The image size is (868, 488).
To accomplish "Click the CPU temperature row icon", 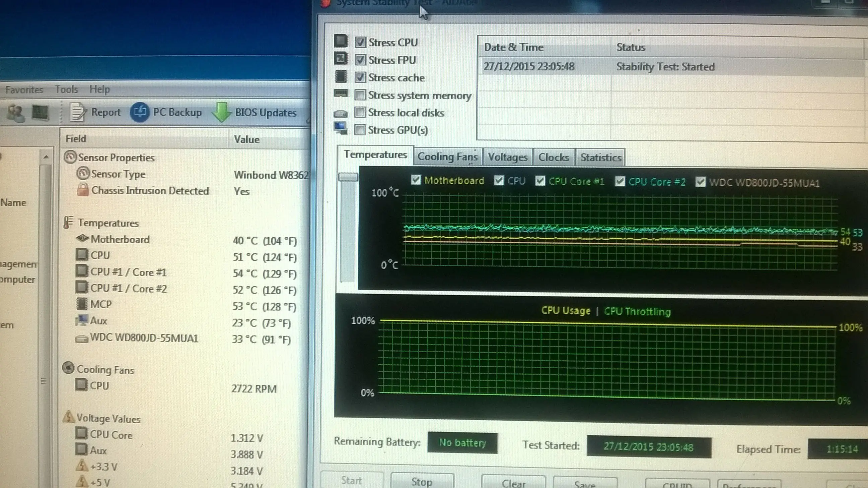I will click(82, 254).
